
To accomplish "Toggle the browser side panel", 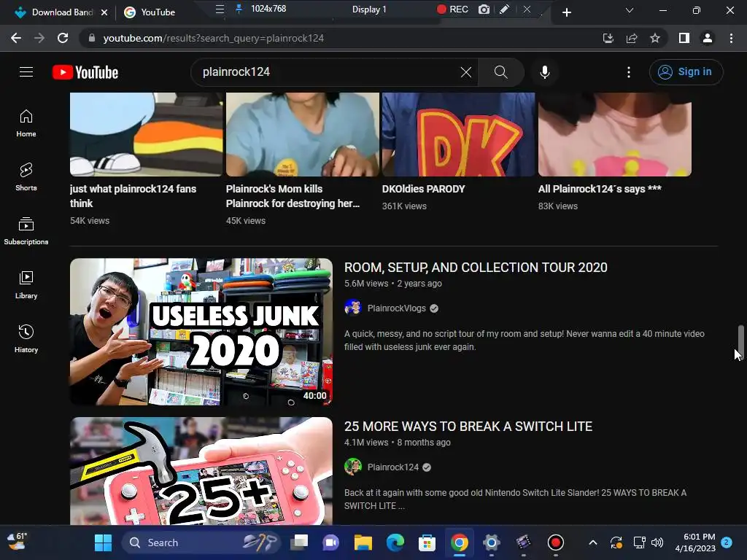I will (684, 38).
